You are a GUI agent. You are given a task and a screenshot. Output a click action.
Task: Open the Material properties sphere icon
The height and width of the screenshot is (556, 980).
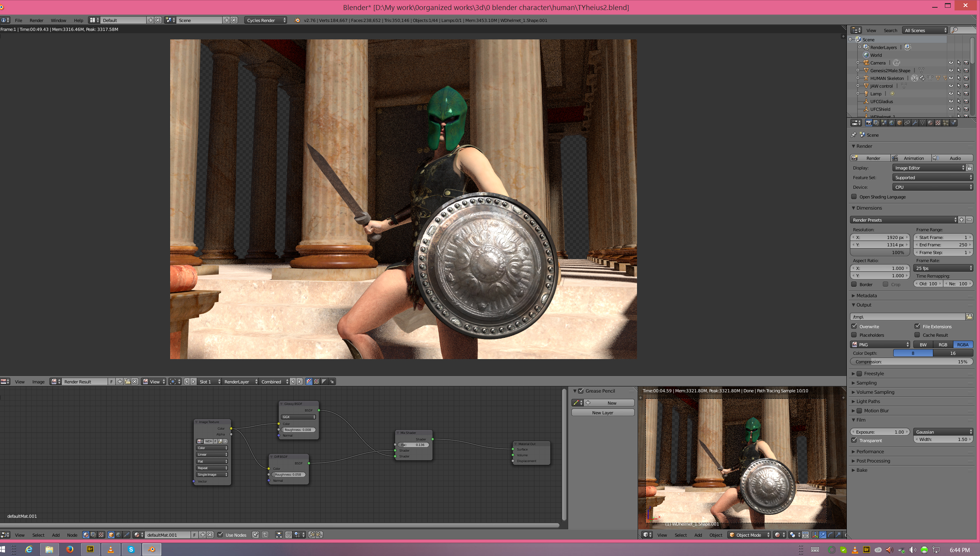click(930, 123)
